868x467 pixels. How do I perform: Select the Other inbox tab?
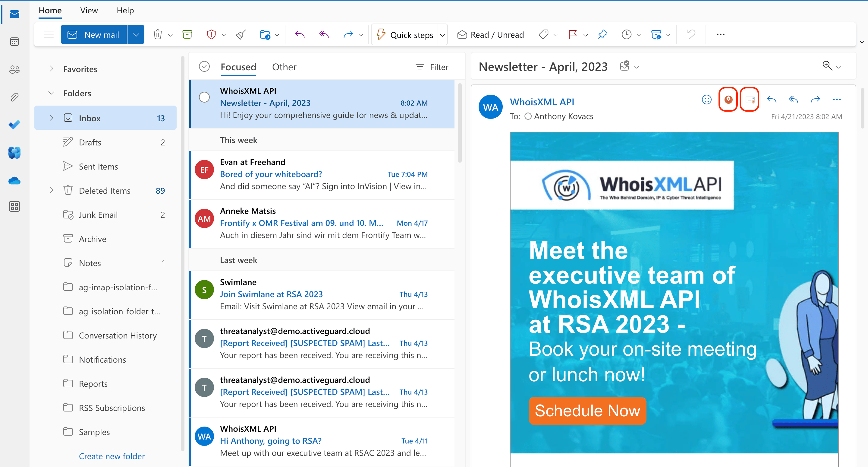284,67
